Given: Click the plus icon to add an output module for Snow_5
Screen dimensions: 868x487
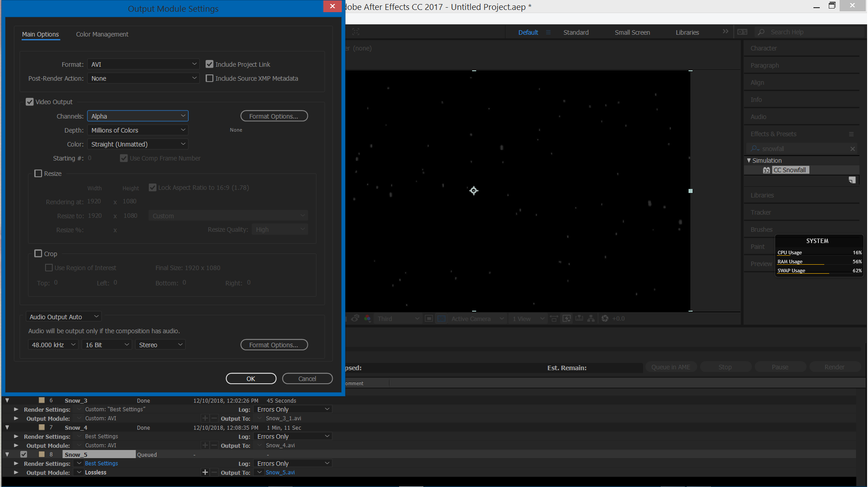Looking at the screenshot, I should [205, 472].
